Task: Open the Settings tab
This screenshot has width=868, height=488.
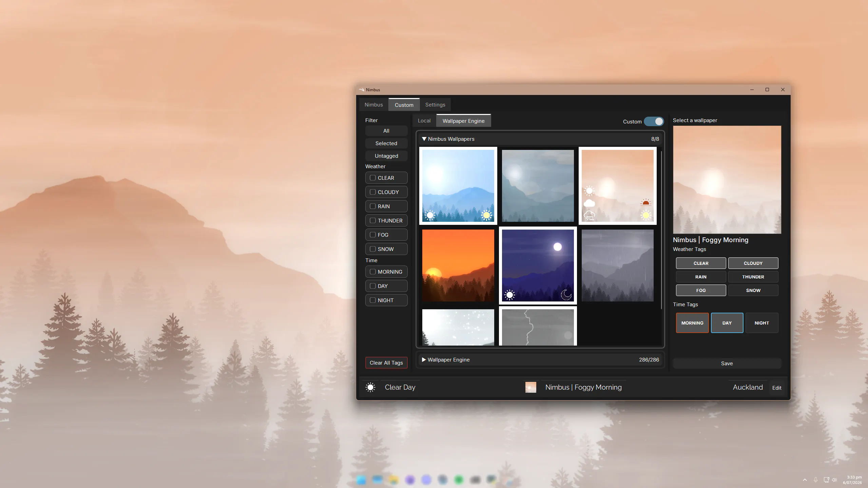Action: pos(435,105)
